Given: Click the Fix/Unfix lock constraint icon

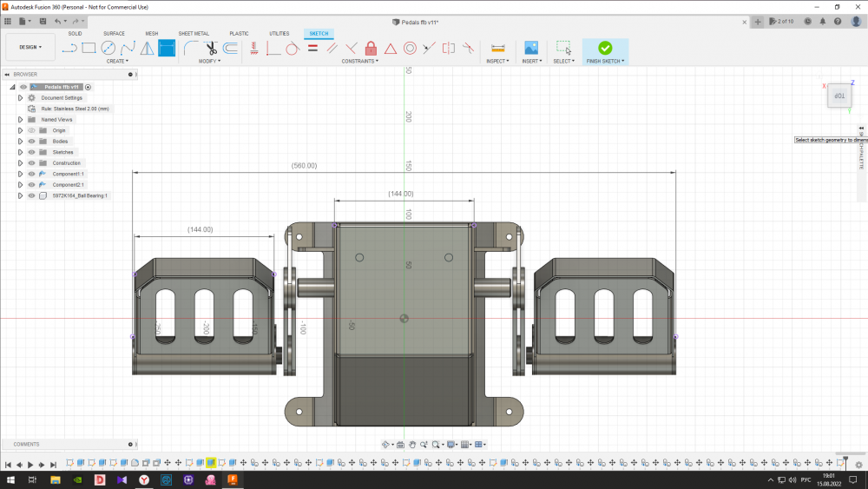Looking at the screenshot, I should coord(371,48).
